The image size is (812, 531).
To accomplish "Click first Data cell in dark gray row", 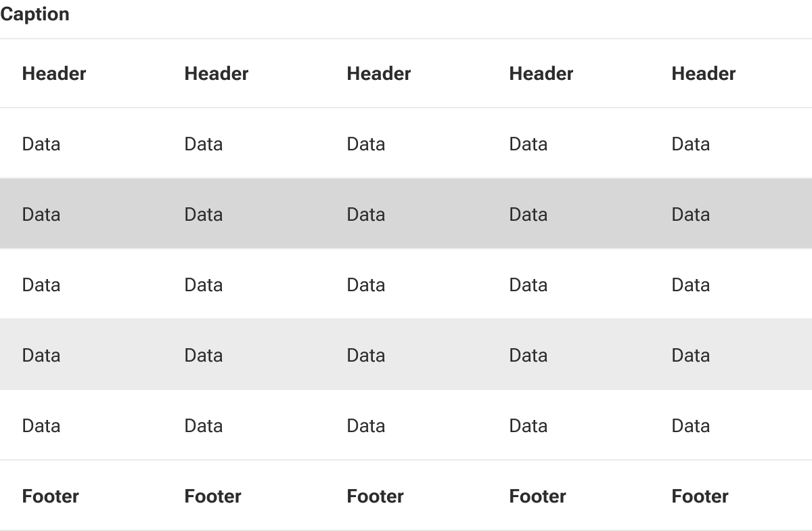I will tap(81, 214).
